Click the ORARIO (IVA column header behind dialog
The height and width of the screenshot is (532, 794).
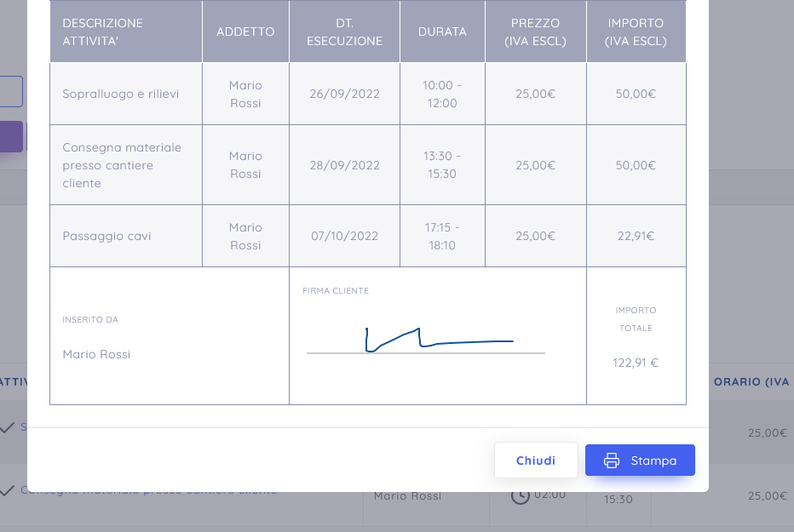coord(751,382)
